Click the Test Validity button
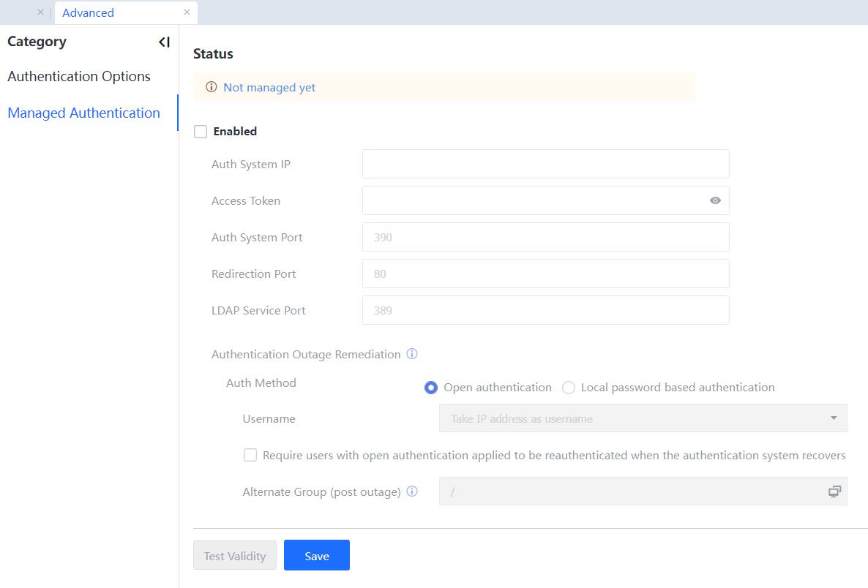 tap(235, 556)
